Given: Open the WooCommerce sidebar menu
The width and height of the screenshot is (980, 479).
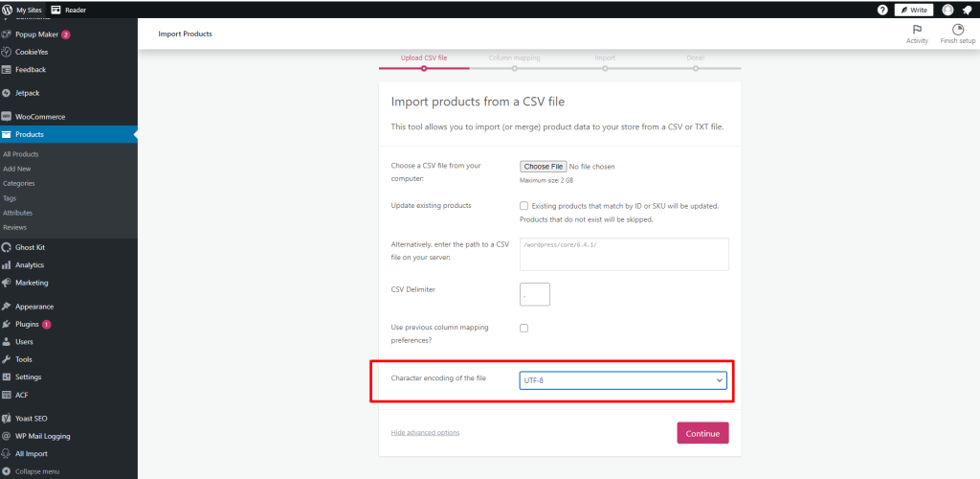Looking at the screenshot, I should coord(40,117).
